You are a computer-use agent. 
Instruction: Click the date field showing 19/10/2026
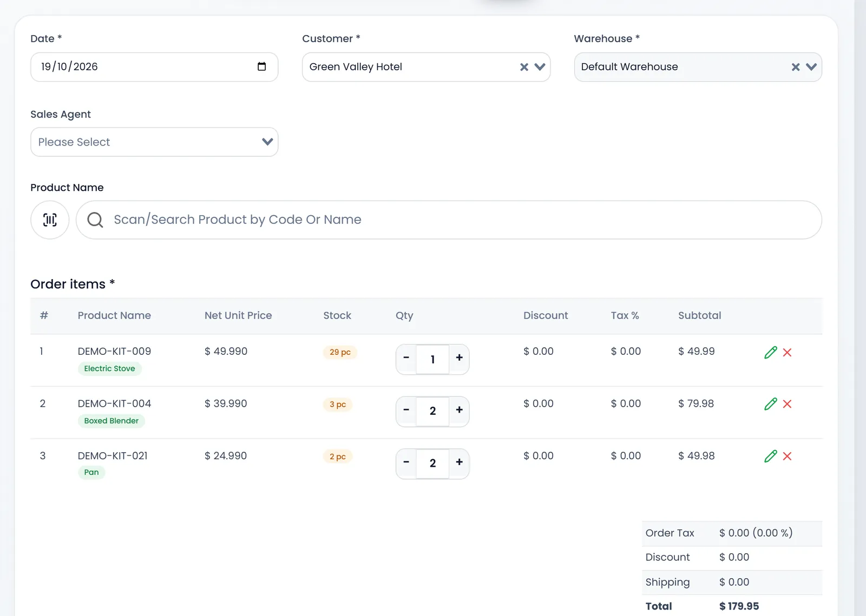click(x=154, y=67)
